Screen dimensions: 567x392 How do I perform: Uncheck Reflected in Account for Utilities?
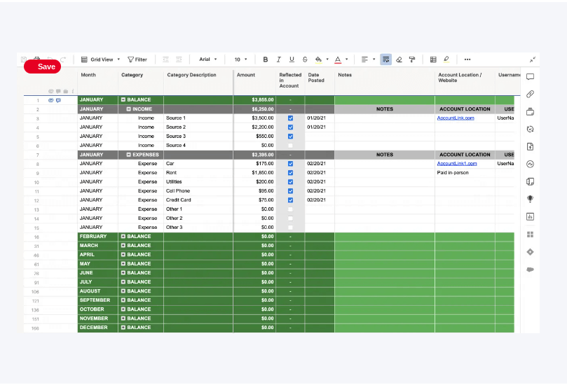290,182
